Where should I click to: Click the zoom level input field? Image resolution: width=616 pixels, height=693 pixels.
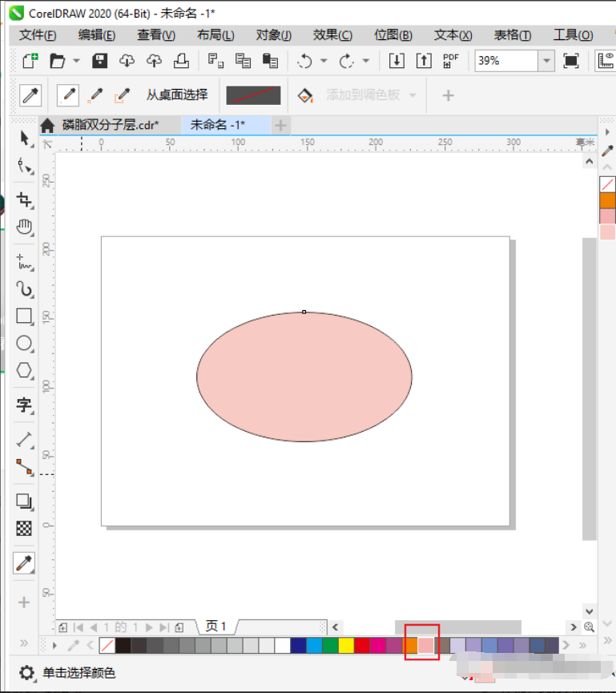pos(506,61)
